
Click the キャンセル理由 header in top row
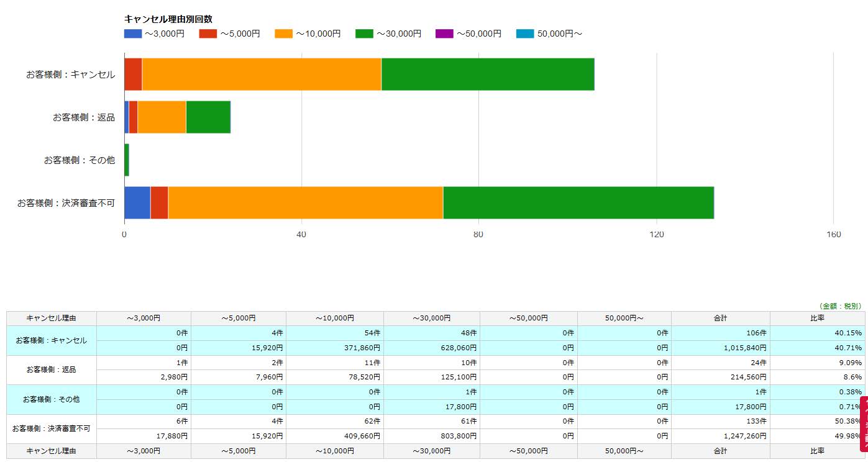point(52,318)
